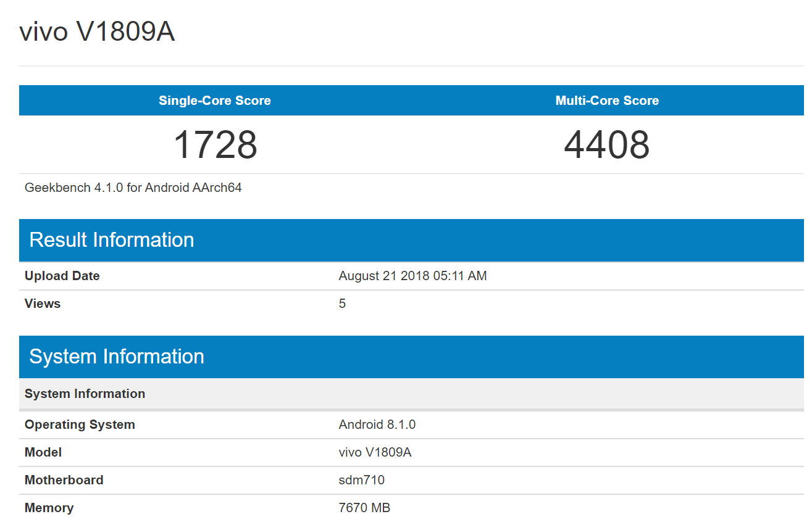Select the 7670 MB memory value

(364, 508)
